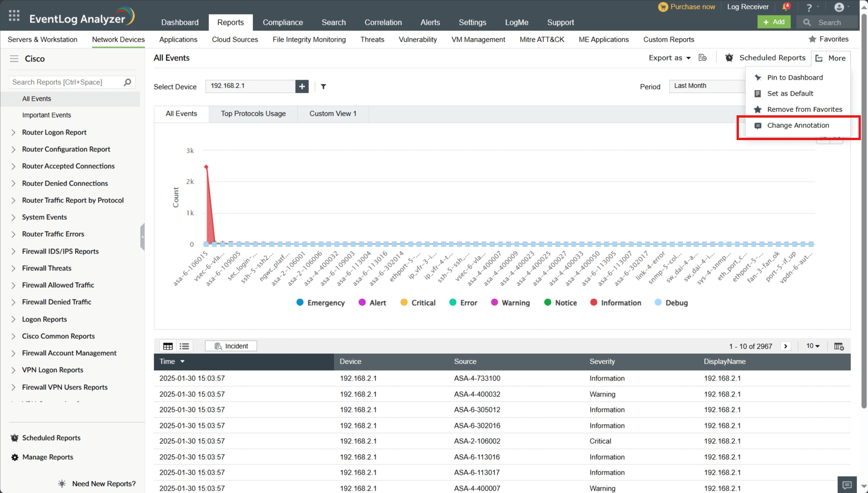Add a device with plus icon
868x493 pixels.
302,86
